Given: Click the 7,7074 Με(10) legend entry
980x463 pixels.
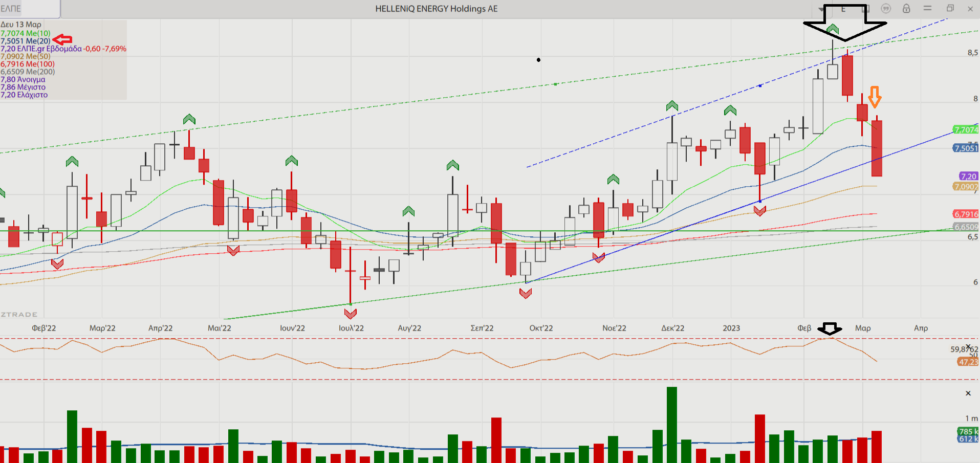Looking at the screenshot, I should (26, 33).
